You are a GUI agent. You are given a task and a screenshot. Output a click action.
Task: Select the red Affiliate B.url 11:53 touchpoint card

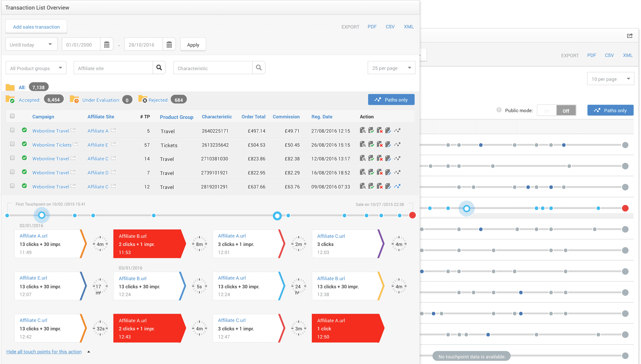[x=149, y=244]
